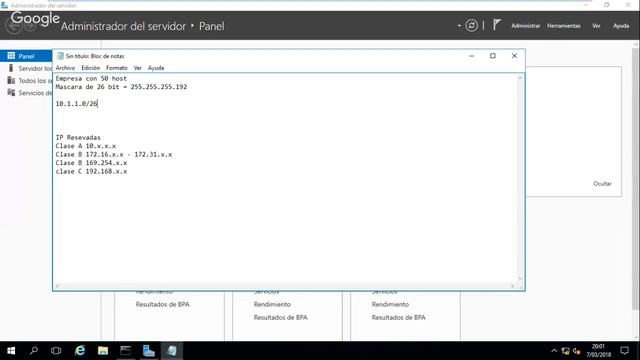
Task: Click the Notepad icon in its title bar
Action: pyautogui.click(x=60, y=56)
